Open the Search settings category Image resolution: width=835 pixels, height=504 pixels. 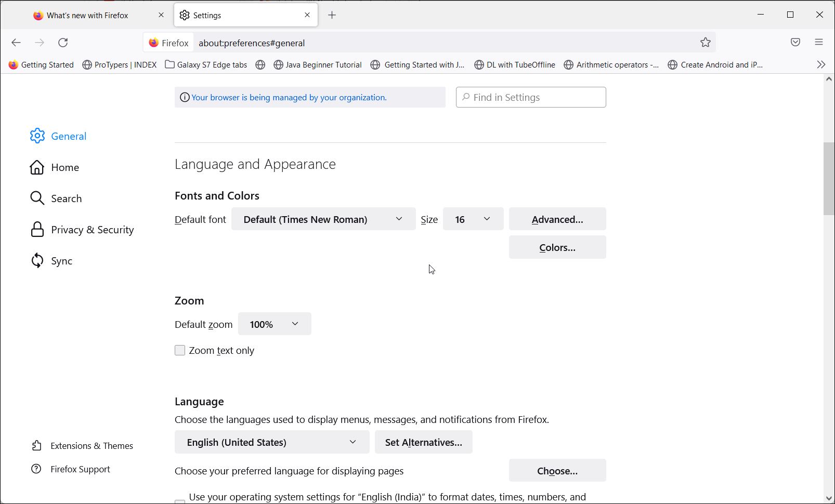point(66,198)
